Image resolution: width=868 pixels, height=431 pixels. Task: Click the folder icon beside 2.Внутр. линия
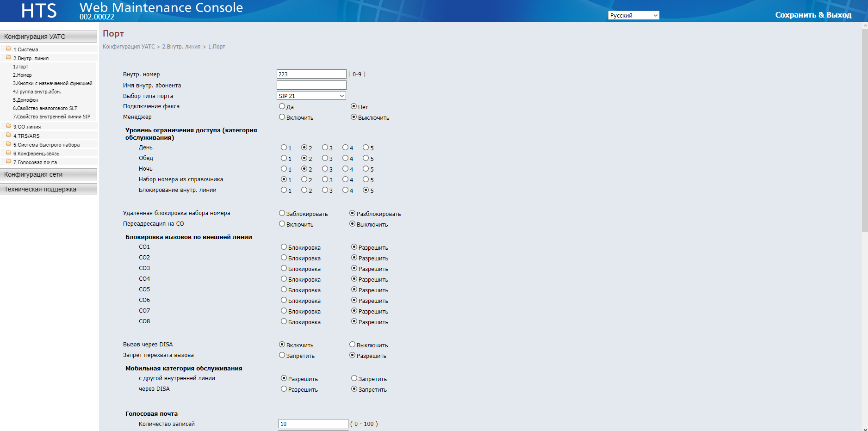click(8, 57)
